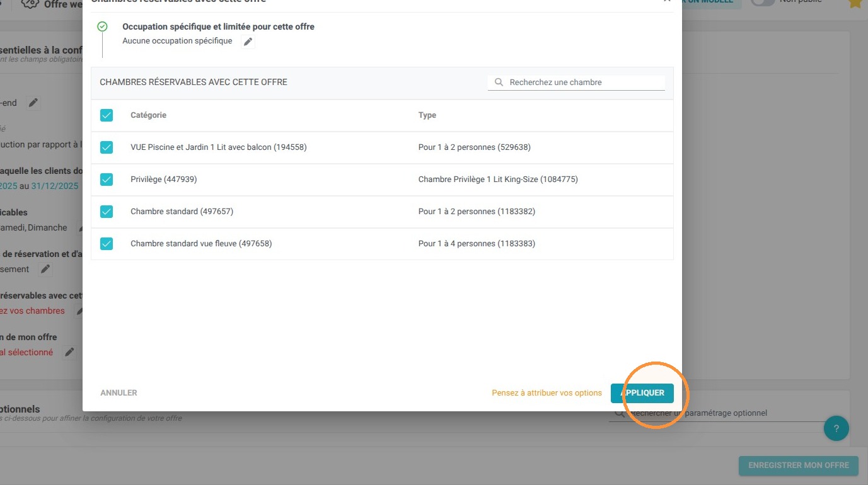Select "VUE Piscine et Jardin 1 Lit avec balcon (194558)"

pos(219,147)
